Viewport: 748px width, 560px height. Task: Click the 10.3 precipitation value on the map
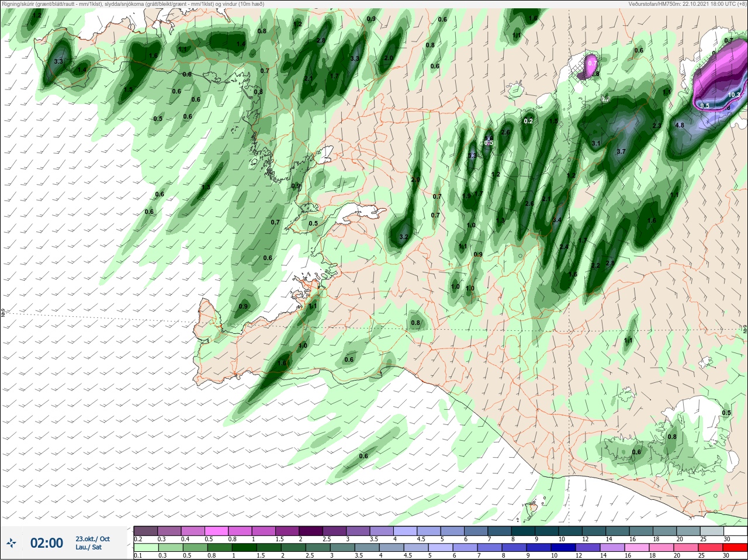click(735, 95)
